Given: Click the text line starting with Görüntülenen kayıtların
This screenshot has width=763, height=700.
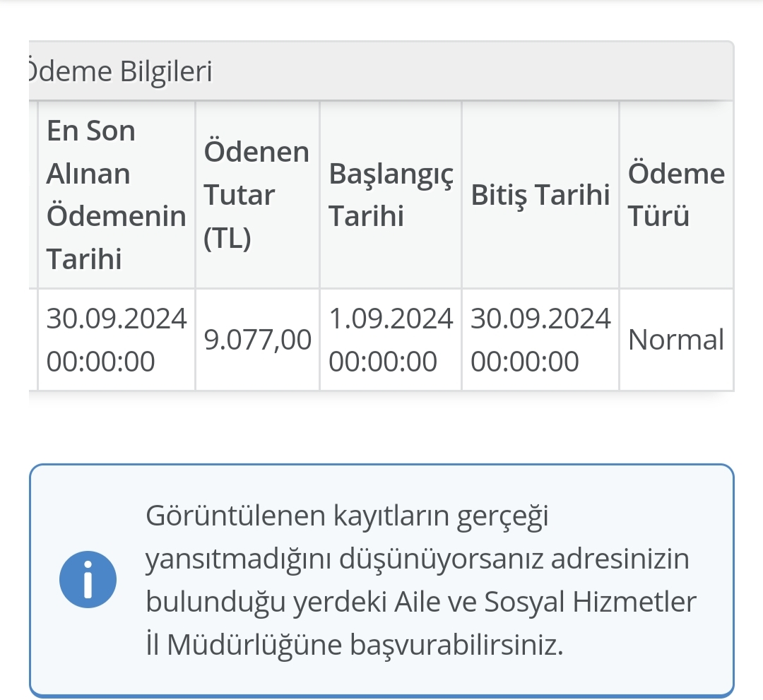Looking at the screenshot, I should (347, 516).
